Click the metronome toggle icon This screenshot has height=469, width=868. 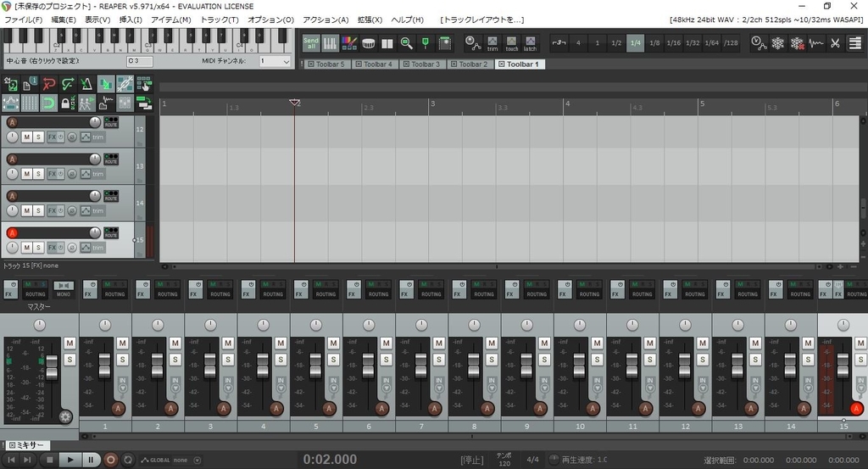click(x=86, y=84)
